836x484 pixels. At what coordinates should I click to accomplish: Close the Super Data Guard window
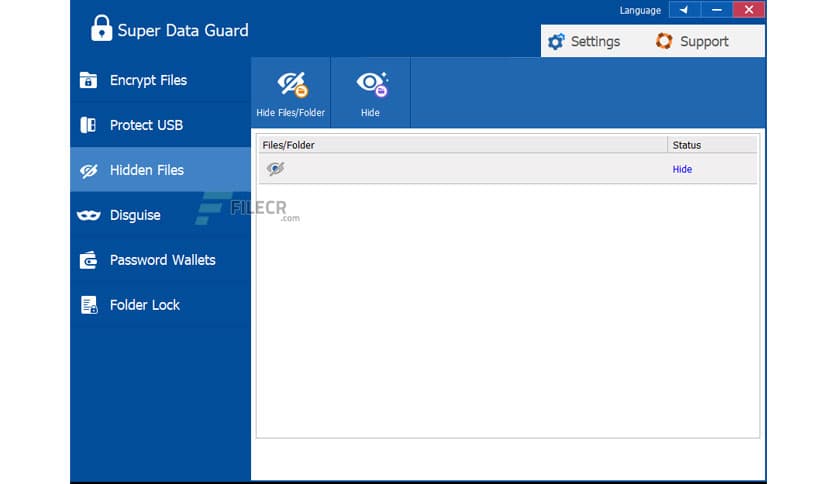pos(749,10)
